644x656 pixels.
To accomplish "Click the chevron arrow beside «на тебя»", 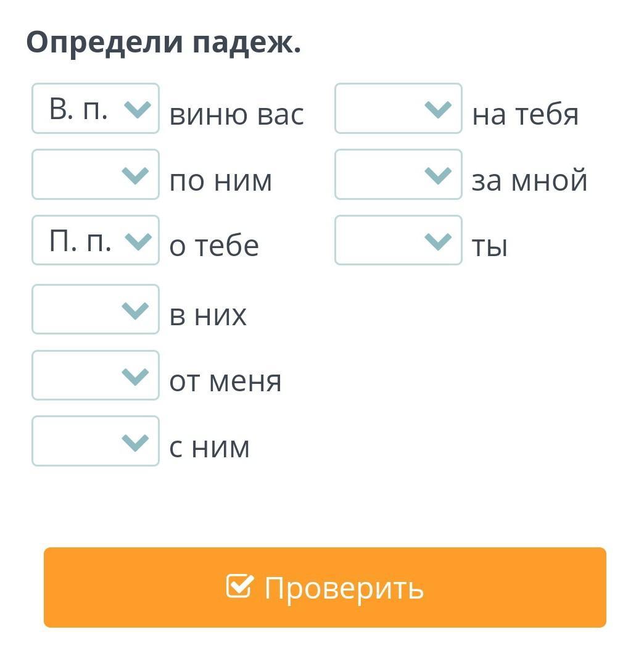I will click(438, 110).
